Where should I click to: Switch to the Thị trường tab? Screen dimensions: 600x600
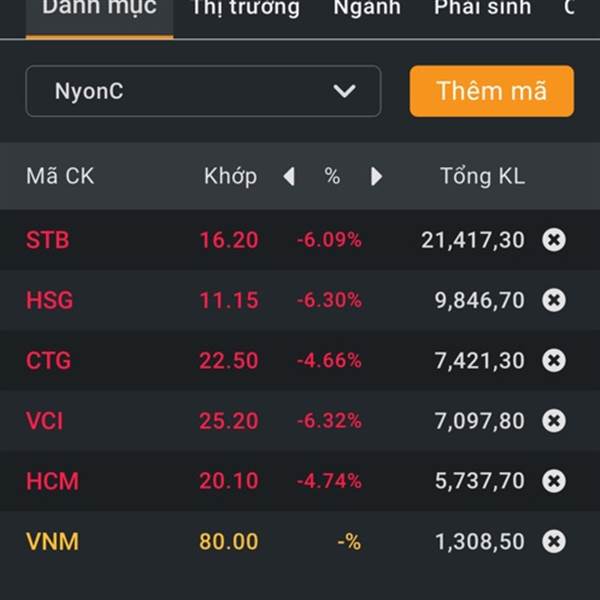point(246,8)
